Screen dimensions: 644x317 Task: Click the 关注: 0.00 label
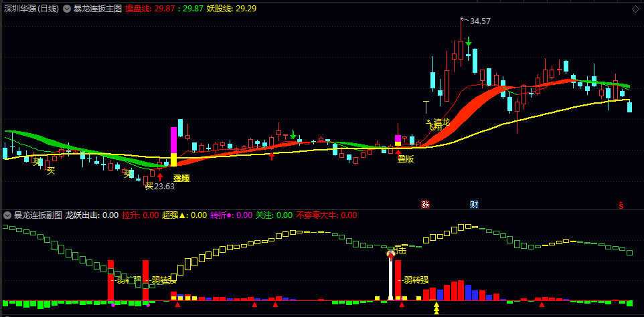[274, 215]
